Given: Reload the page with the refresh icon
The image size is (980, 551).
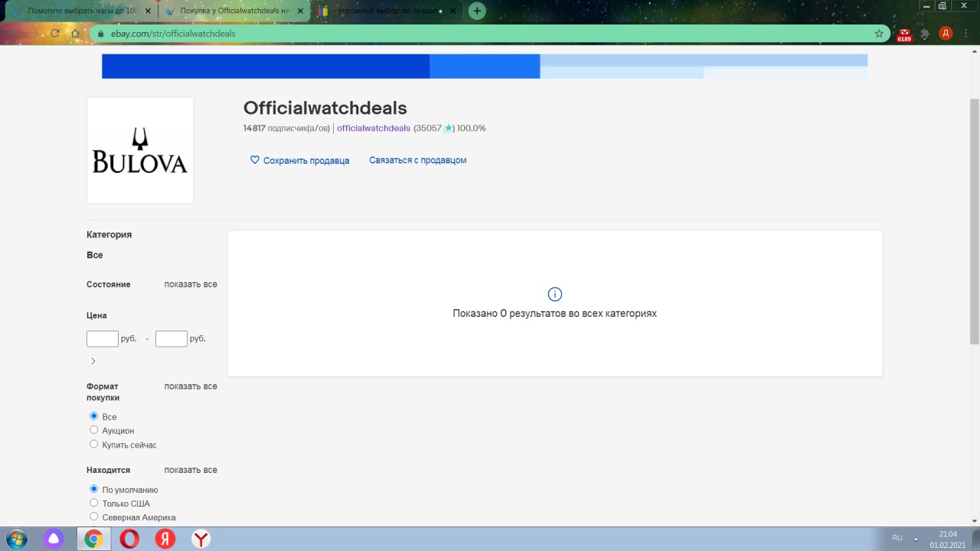Looking at the screenshot, I should (55, 34).
